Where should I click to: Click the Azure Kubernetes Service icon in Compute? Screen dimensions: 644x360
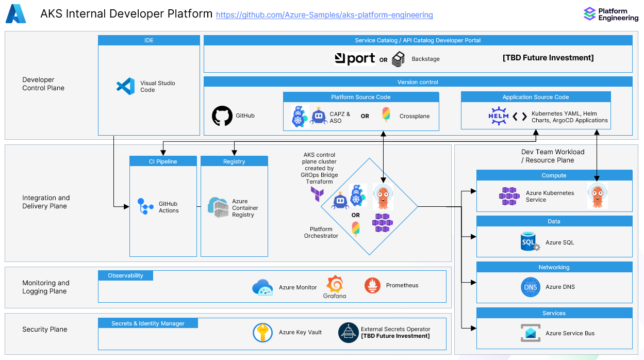tap(509, 196)
